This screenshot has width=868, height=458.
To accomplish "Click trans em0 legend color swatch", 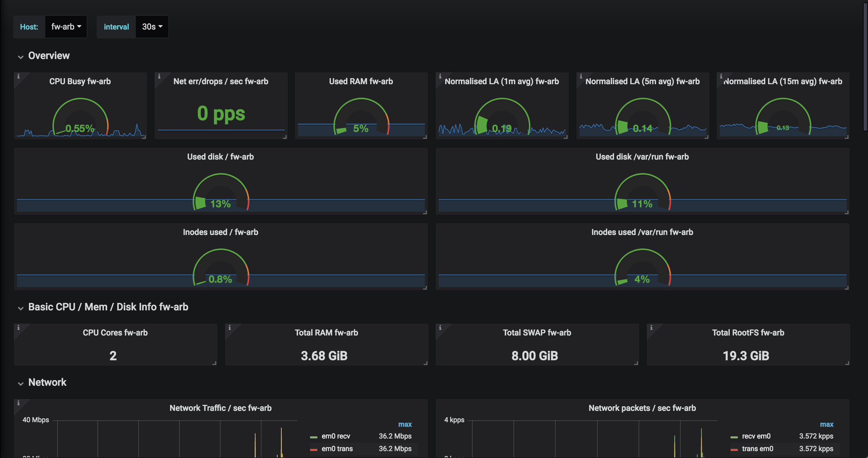I will [734, 449].
